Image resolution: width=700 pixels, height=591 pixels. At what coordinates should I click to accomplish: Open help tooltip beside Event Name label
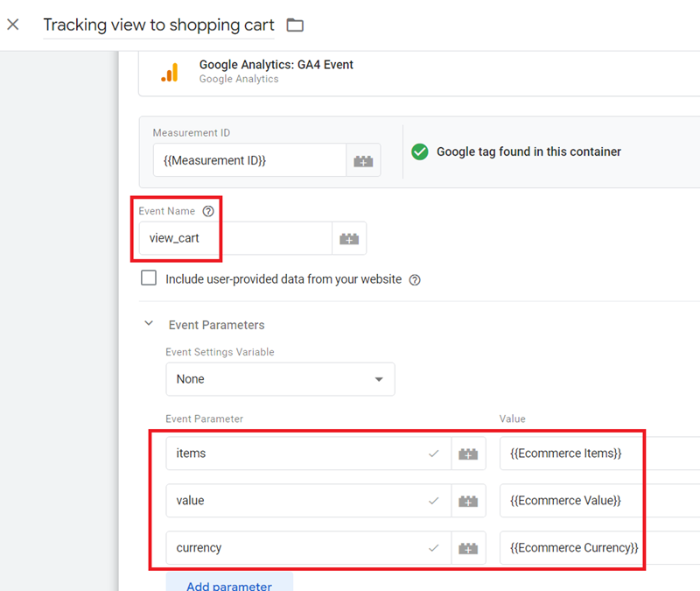point(207,211)
